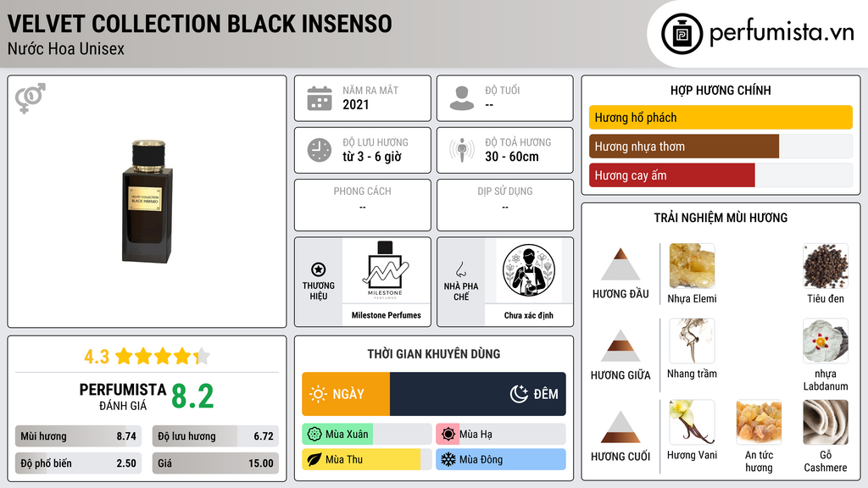Click the Black Insenso bottle image
The width and height of the screenshot is (868, 488).
(x=147, y=202)
